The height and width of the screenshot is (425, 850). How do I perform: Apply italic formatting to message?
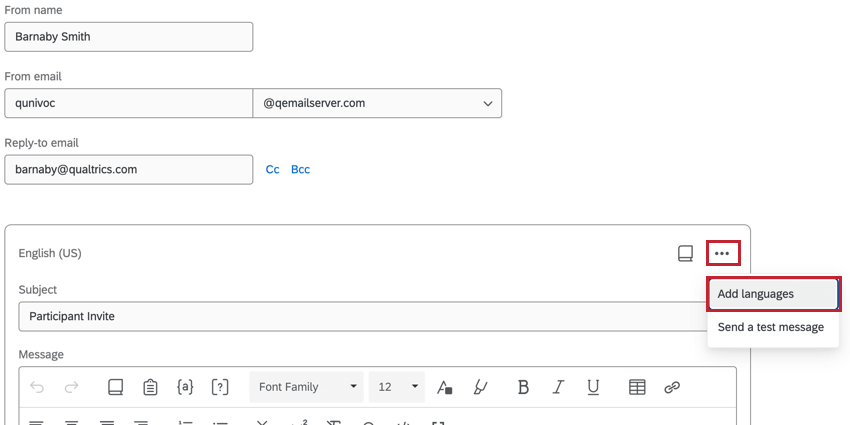point(558,387)
